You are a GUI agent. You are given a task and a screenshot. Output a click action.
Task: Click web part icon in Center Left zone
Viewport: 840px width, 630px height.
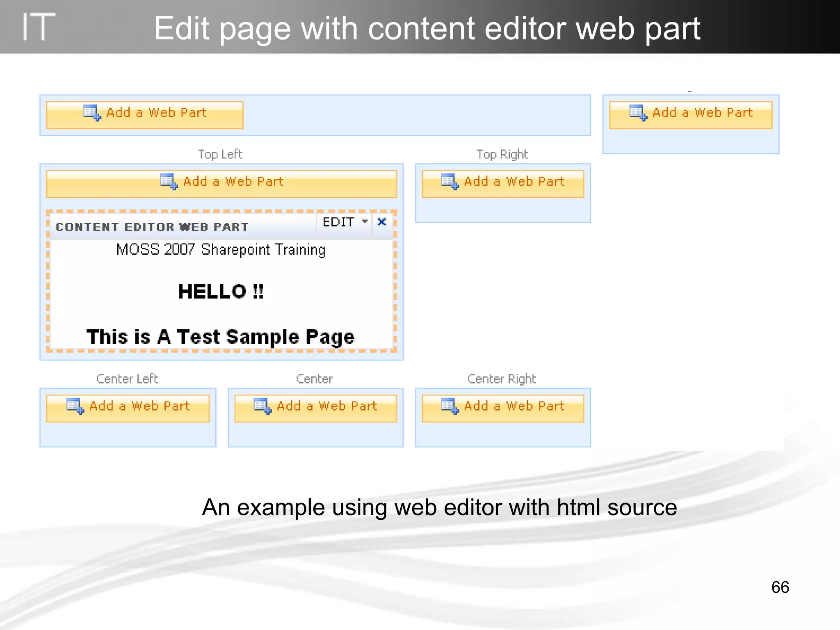[75, 406]
